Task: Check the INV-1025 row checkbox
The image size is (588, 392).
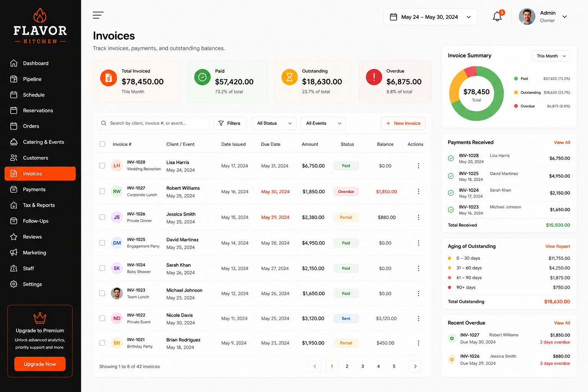Action: 102,243
